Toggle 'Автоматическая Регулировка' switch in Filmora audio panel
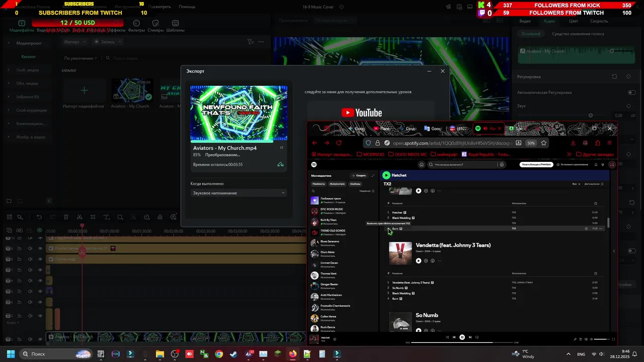644x362 pixels. coord(631,93)
